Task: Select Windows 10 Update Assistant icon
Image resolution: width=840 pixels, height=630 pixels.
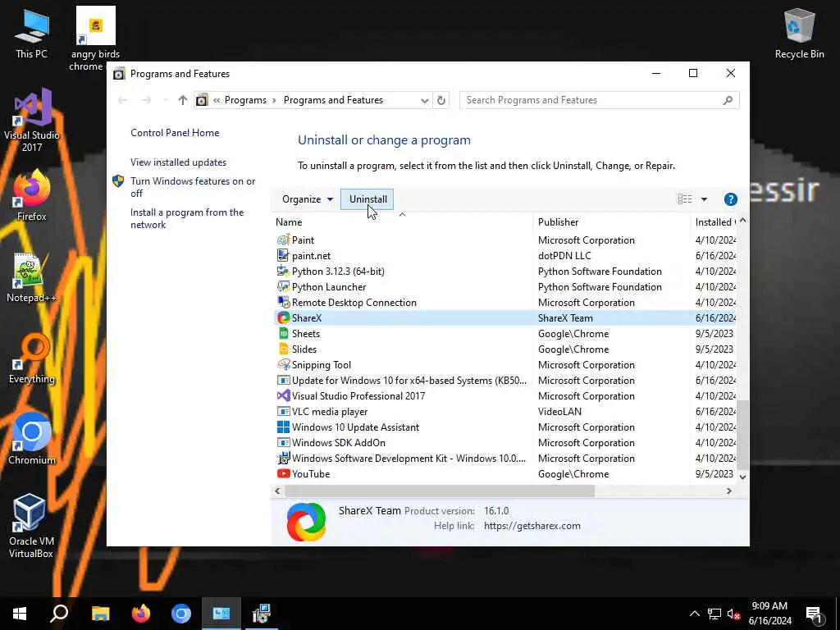Action: [x=283, y=427]
